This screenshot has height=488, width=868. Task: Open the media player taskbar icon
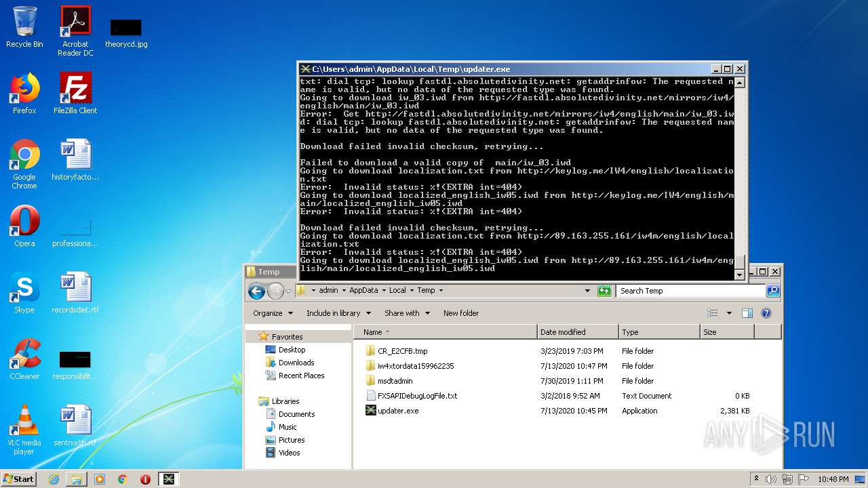point(100,479)
